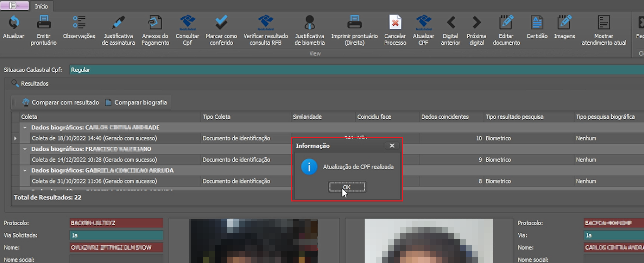The width and height of the screenshot is (644, 263).
Task: Click left Nome field
Action: (x=116, y=248)
